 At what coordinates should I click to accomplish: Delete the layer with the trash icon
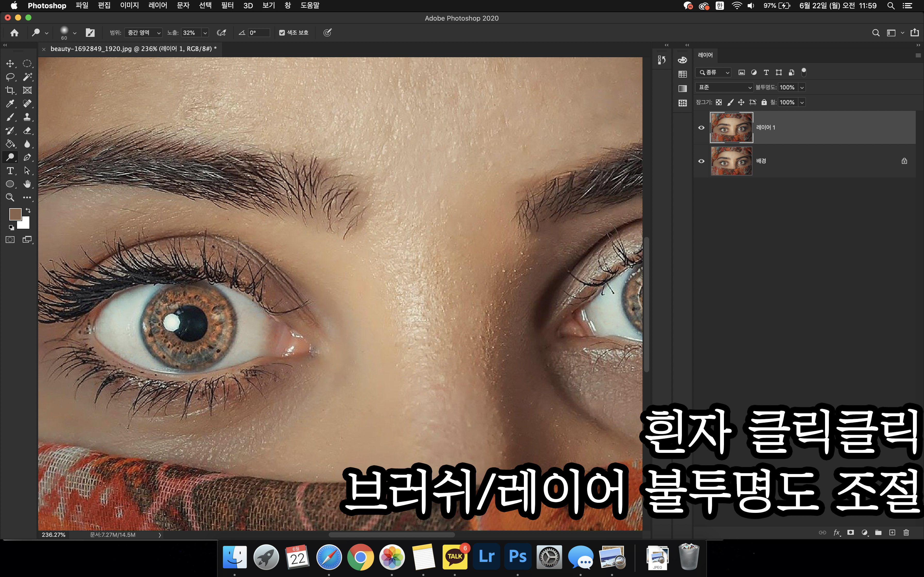click(x=906, y=532)
